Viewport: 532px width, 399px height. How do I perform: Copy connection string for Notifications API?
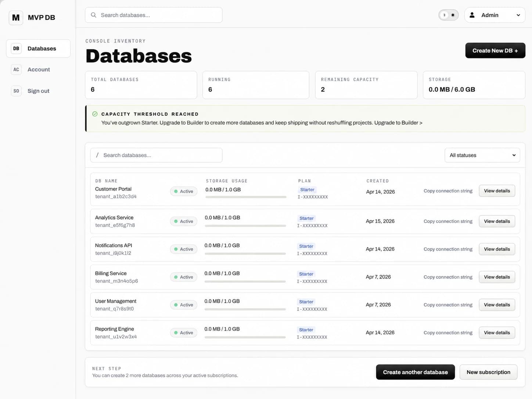(448, 249)
